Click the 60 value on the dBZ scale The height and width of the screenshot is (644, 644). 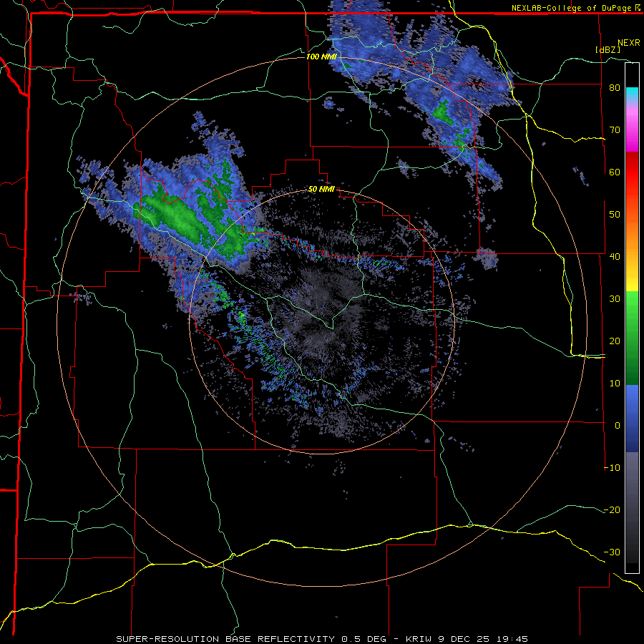(615, 172)
